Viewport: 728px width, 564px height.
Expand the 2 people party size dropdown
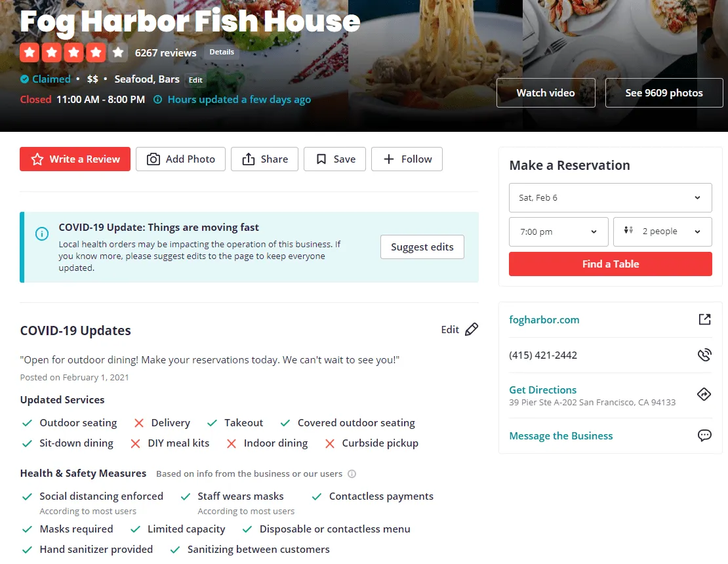(662, 232)
